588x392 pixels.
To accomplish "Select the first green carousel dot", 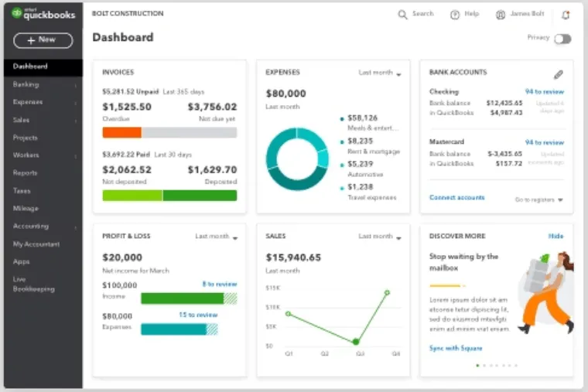I will [477, 366].
